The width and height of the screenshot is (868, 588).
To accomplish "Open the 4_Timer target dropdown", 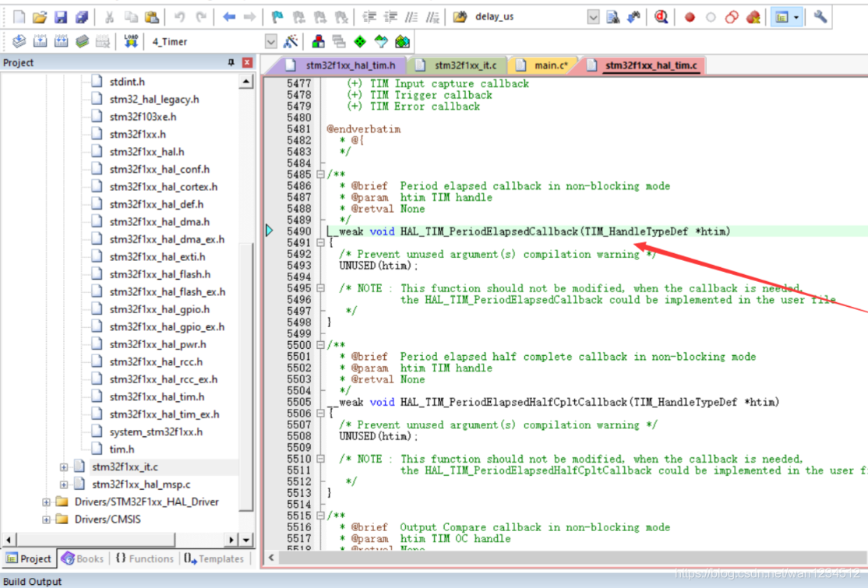I will [270, 41].
